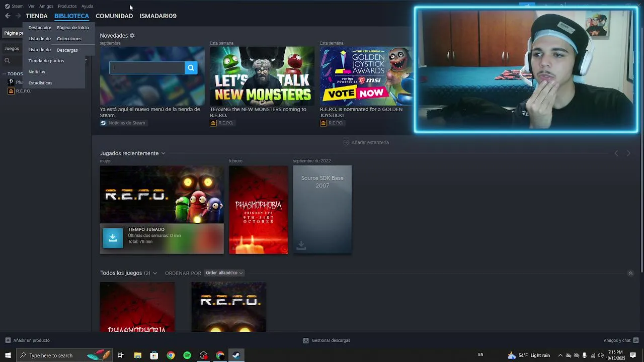
Task: Choose Estadísticas from the store dropdown
Action: point(40,83)
